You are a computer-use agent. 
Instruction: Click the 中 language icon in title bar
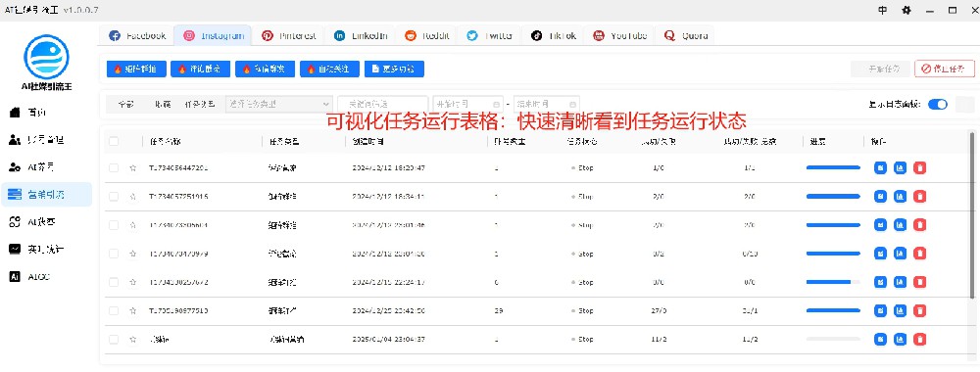pos(883,10)
